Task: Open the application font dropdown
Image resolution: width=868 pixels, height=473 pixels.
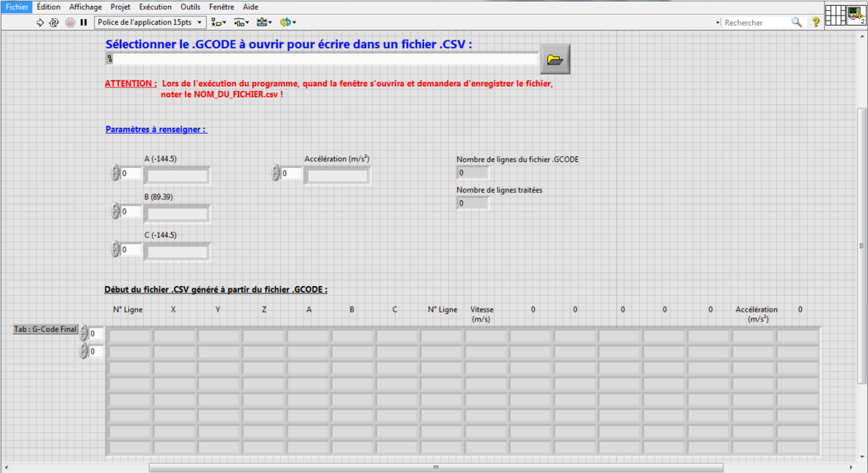Action: coord(150,22)
